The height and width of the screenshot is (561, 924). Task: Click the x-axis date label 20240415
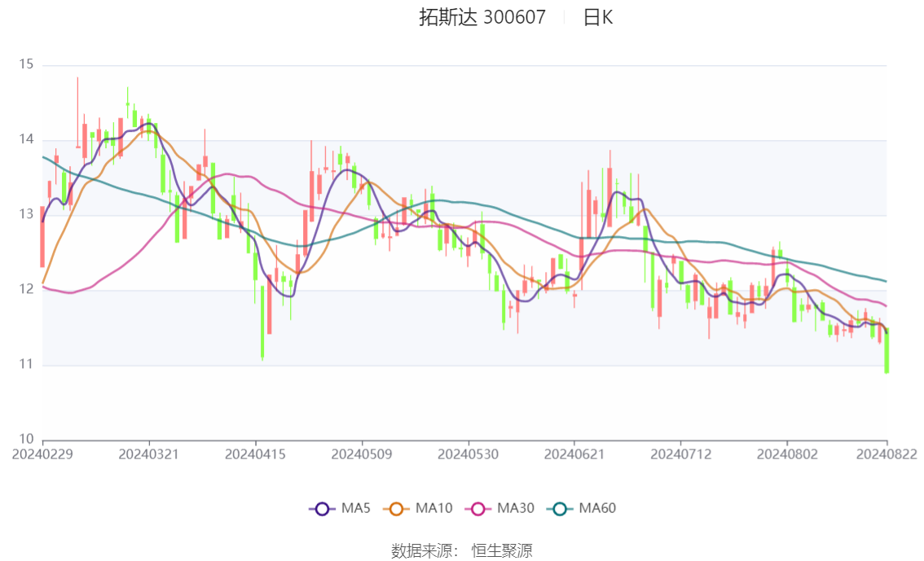click(x=255, y=454)
